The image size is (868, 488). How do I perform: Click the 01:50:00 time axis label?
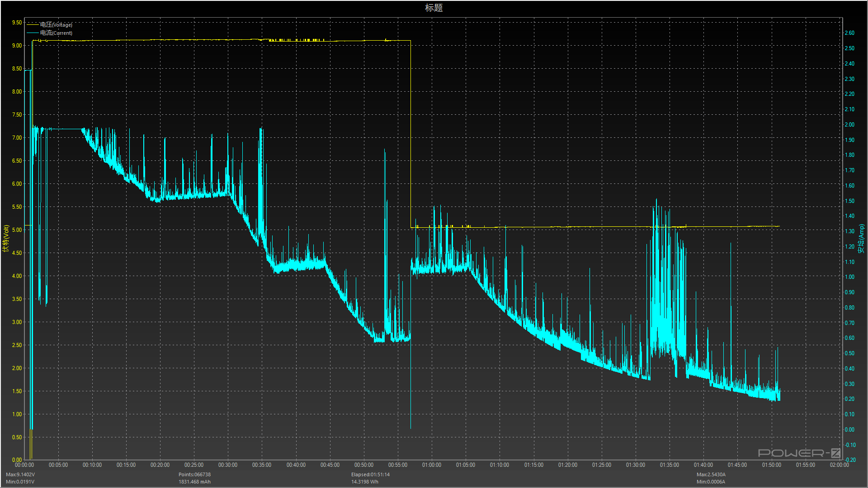(x=772, y=465)
